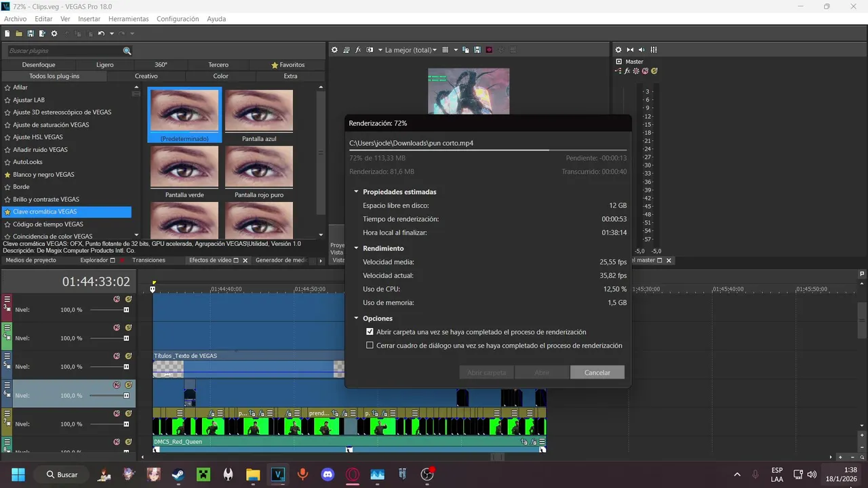Open project properties gear in main toolbar
The image size is (868, 488).
point(54,33)
